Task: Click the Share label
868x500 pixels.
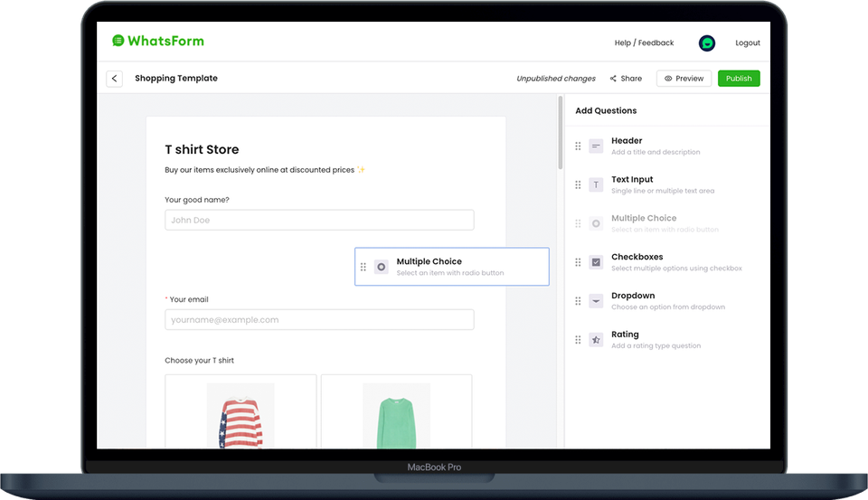Action: (x=631, y=79)
